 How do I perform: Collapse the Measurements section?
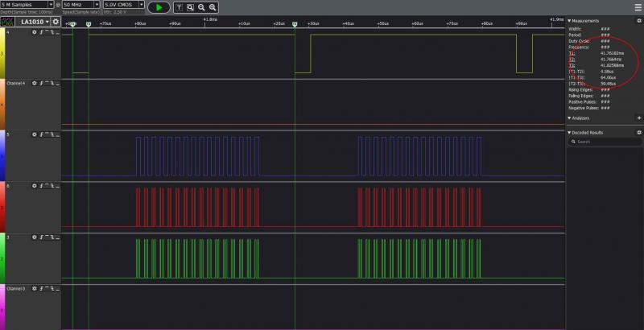(x=569, y=21)
